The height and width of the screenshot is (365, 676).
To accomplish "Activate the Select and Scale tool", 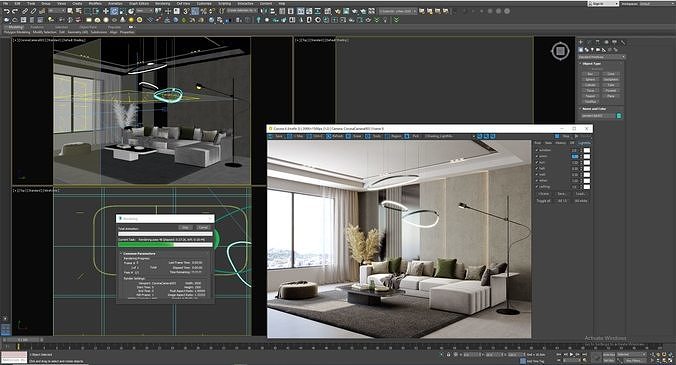I will (122, 11).
